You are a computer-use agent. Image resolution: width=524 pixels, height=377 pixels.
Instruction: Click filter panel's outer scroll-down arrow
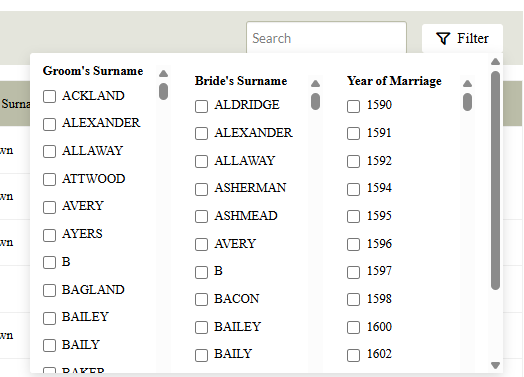click(496, 365)
